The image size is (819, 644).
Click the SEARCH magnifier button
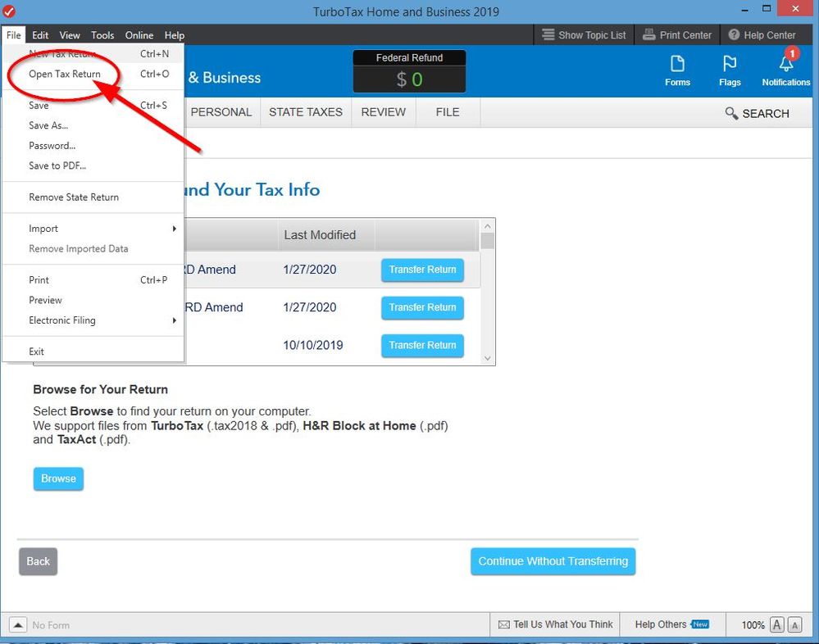click(x=757, y=113)
